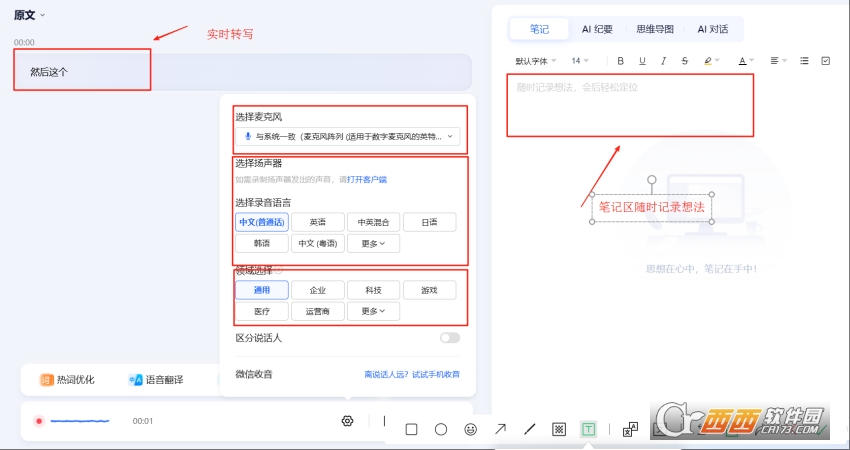The height and width of the screenshot is (450, 850).
Task: Open the font size 14 dropdown
Action: tap(579, 61)
